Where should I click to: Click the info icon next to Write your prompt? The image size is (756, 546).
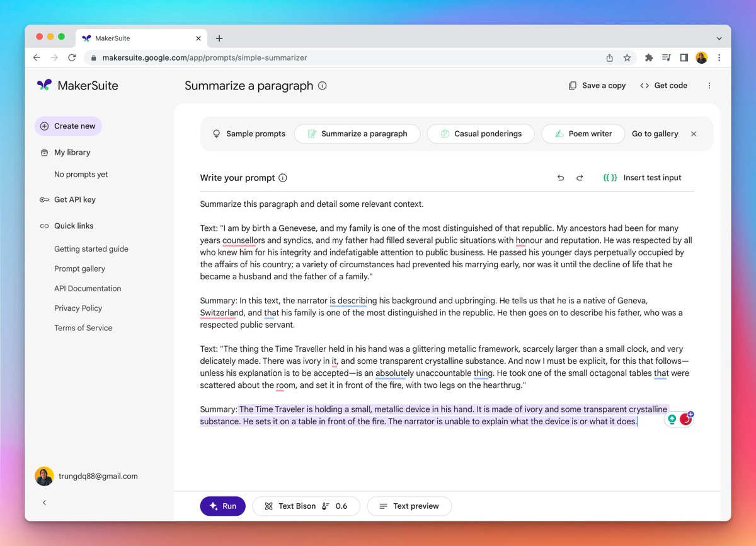(x=283, y=178)
